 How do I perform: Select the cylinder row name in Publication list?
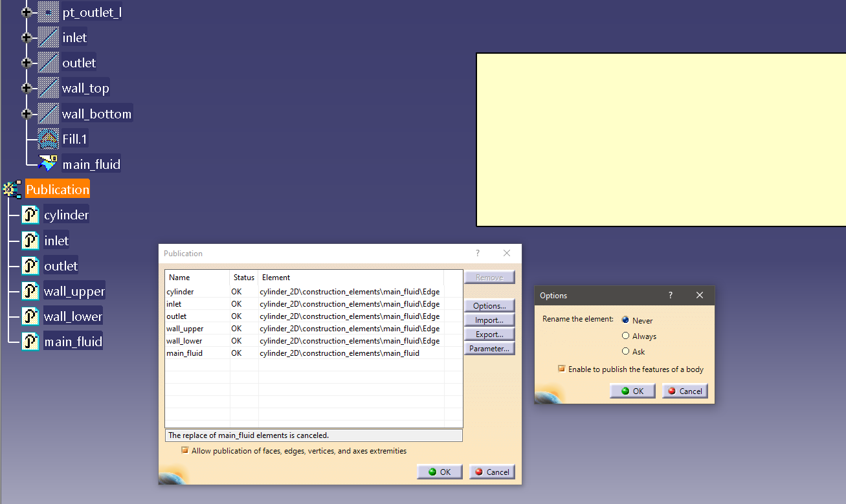pyautogui.click(x=180, y=292)
